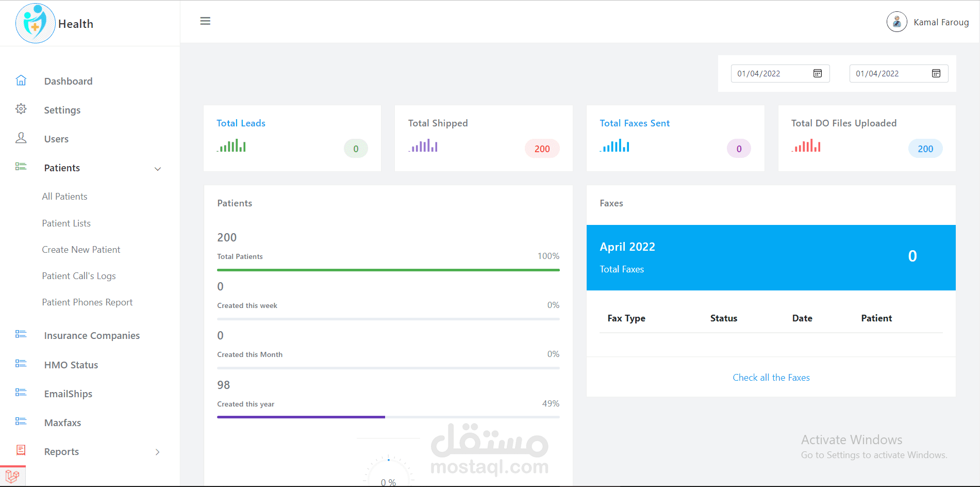Click the Total Faxes Sent card title

(635, 123)
